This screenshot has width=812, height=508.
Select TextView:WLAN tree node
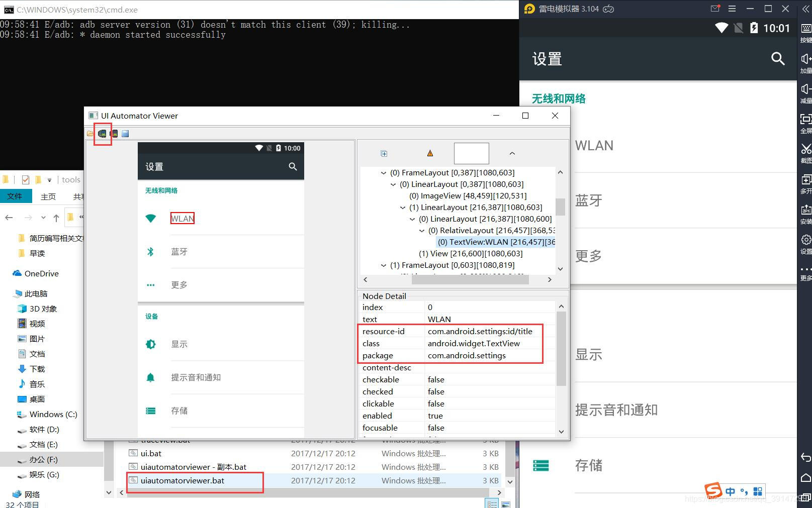point(496,242)
